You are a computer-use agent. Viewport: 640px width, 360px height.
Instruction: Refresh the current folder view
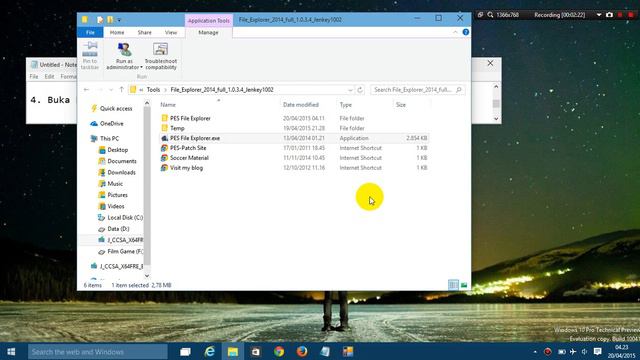(360, 90)
